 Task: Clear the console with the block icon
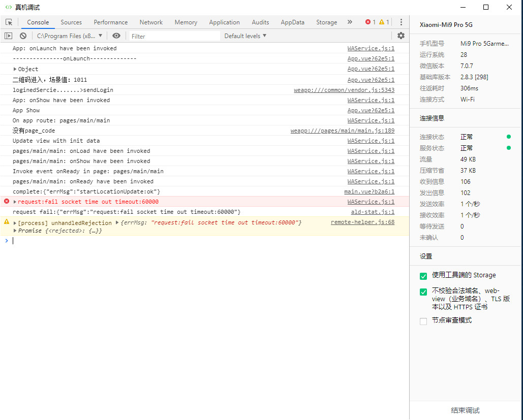click(23, 36)
